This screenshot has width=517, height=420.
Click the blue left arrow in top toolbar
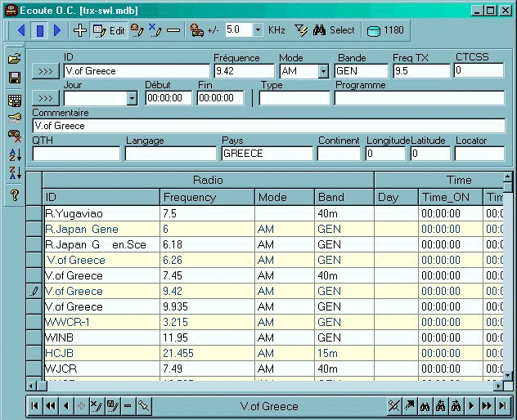coord(21,30)
